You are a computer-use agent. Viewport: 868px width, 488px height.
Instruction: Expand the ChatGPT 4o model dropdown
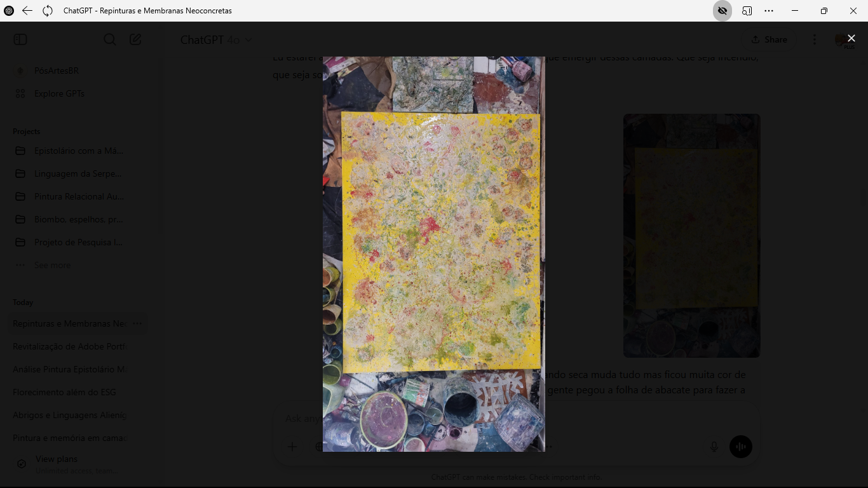click(x=216, y=40)
